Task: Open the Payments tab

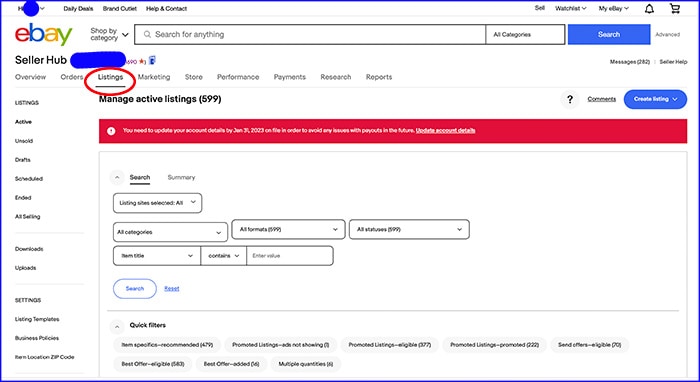Action: tap(290, 77)
